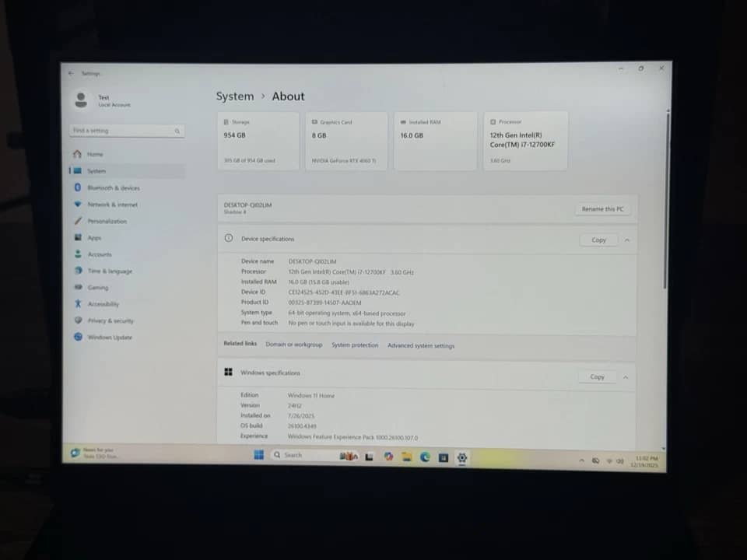The width and height of the screenshot is (747, 560).
Task: Open the Copilot taskbar icon
Action: pos(388,457)
